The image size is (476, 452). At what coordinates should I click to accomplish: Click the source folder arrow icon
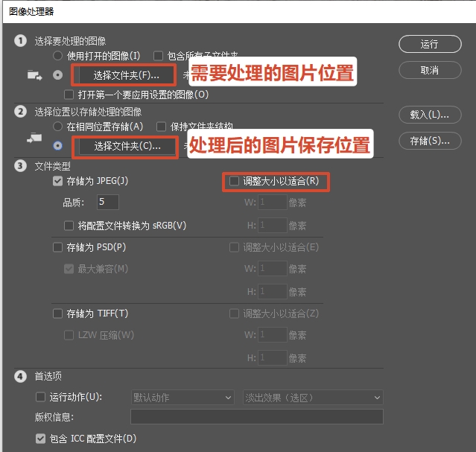click(x=34, y=75)
